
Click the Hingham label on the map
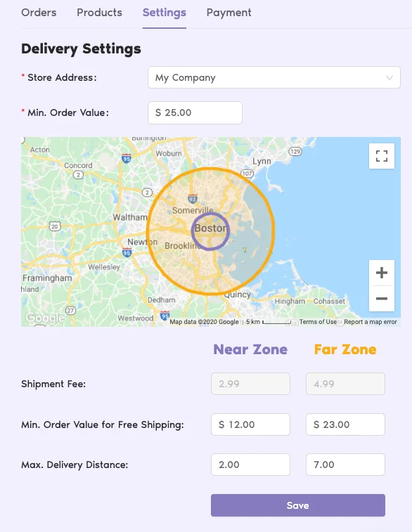[x=290, y=301]
